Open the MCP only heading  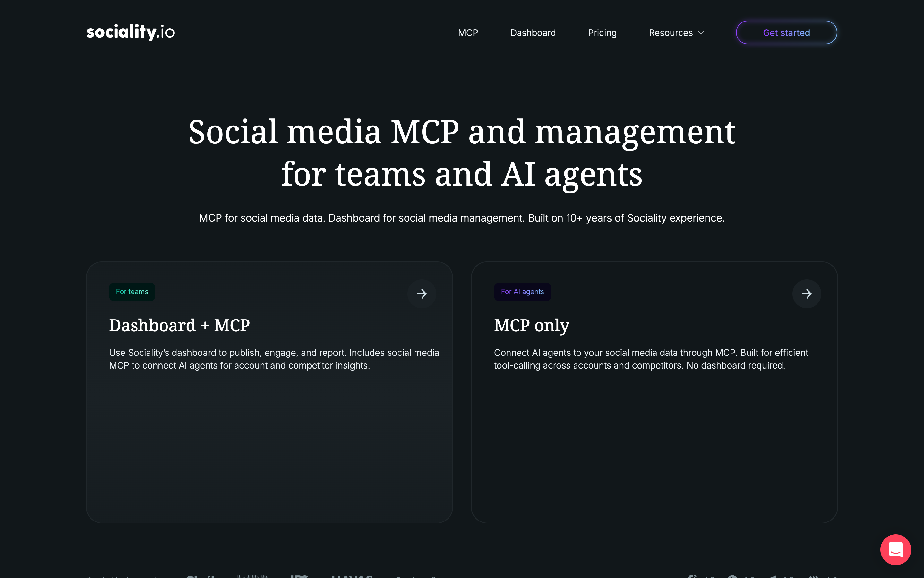[532, 326]
